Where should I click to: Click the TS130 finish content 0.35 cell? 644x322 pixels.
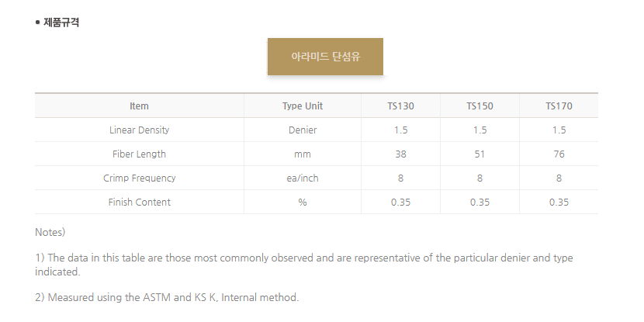400,202
